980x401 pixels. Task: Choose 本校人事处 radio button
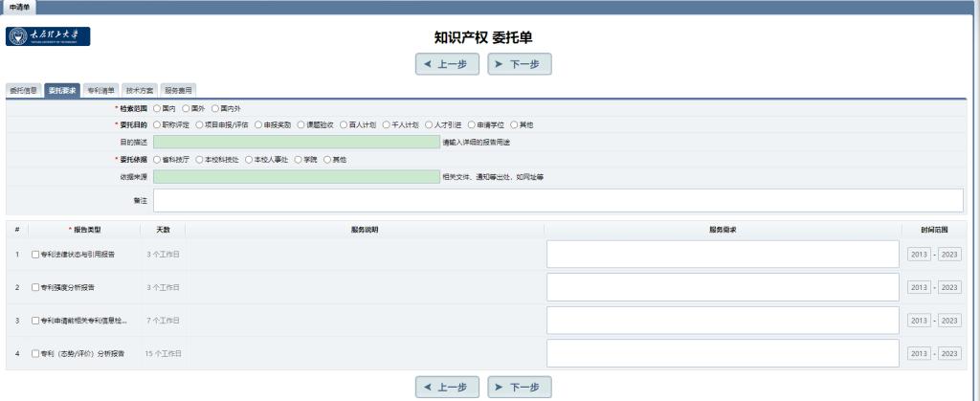pyautogui.click(x=249, y=159)
